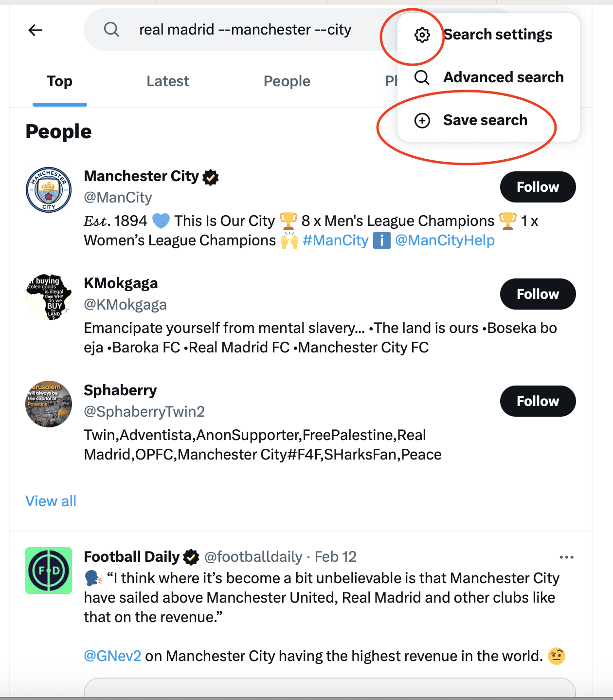The width and height of the screenshot is (613, 700).
Task: Click the Advanced search magnifier icon
Action: pos(422,77)
